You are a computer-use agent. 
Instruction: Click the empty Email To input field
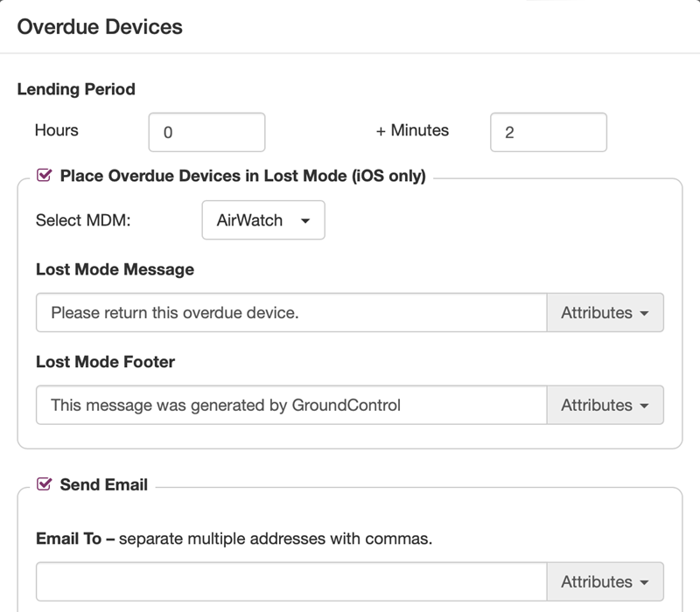click(291, 581)
